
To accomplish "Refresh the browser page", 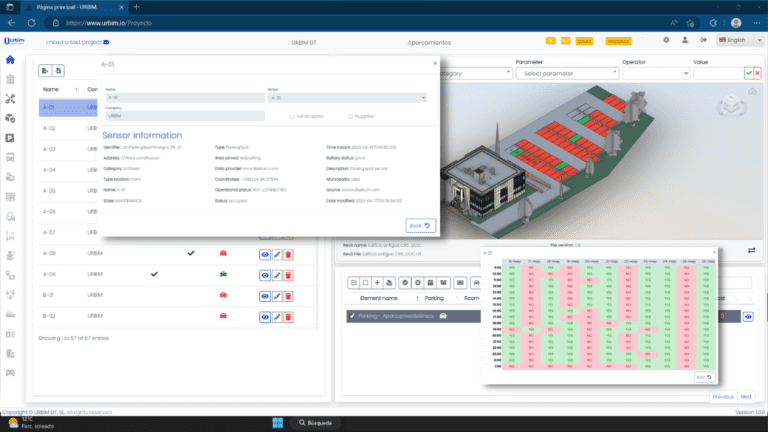I will (x=31, y=23).
